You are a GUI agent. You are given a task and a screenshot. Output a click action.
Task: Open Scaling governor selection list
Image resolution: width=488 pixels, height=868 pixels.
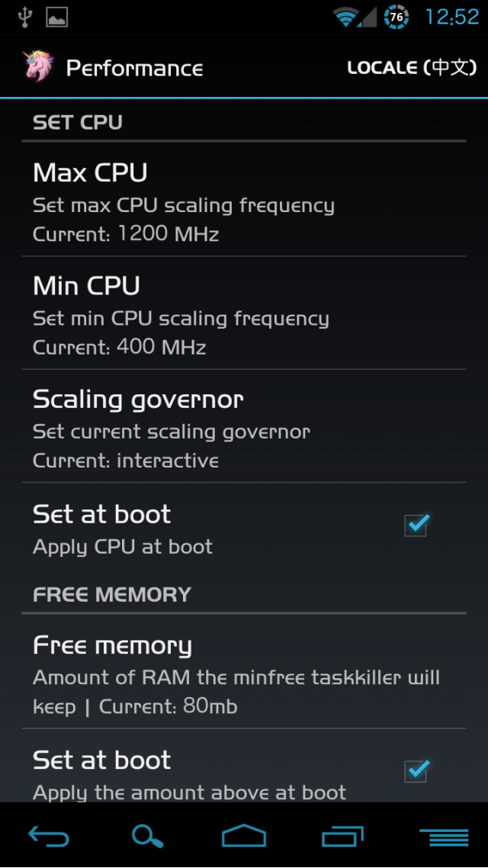tap(244, 426)
